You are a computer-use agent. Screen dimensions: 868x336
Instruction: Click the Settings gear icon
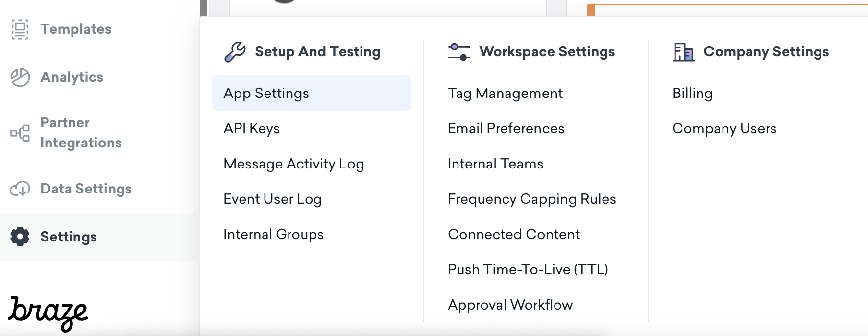point(20,237)
